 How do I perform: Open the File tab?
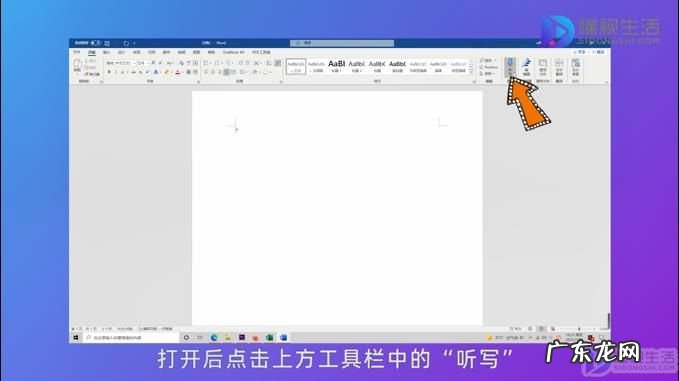[x=77, y=52]
